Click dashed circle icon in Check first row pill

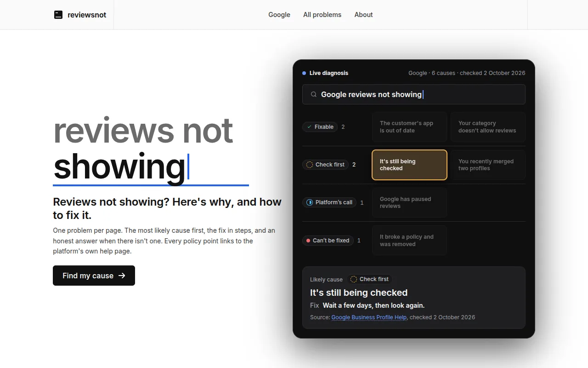click(310, 165)
